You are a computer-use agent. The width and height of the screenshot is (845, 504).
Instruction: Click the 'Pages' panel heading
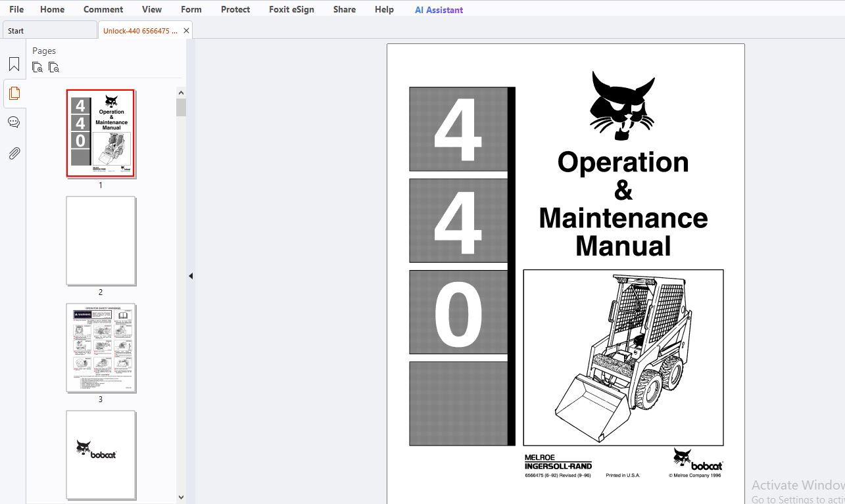point(44,51)
